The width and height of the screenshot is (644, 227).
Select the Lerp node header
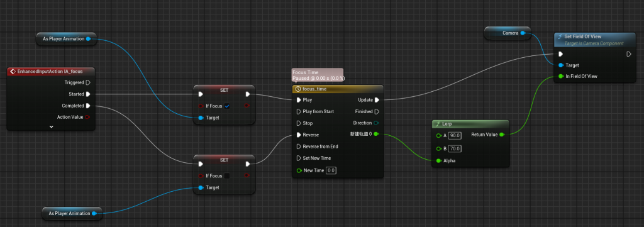(470, 124)
